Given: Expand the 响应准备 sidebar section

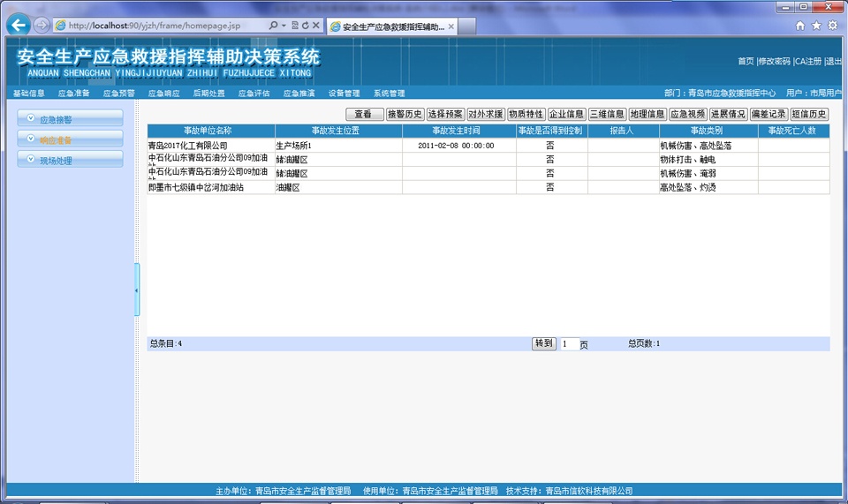Looking at the screenshot, I should (70, 139).
